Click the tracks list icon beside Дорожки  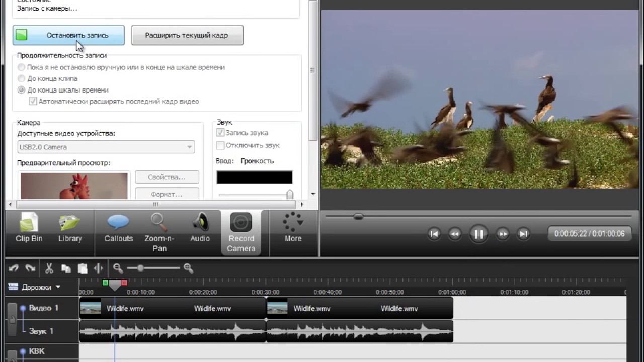pyautogui.click(x=13, y=287)
